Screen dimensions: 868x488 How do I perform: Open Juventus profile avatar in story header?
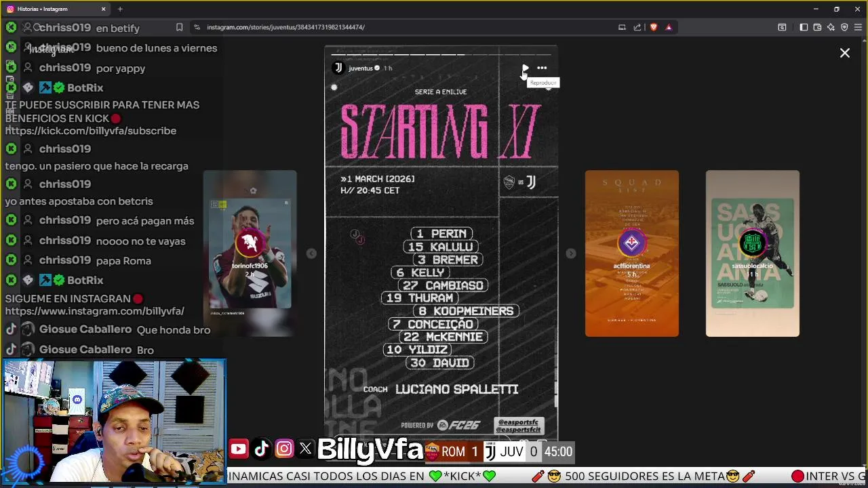tap(338, 68)
